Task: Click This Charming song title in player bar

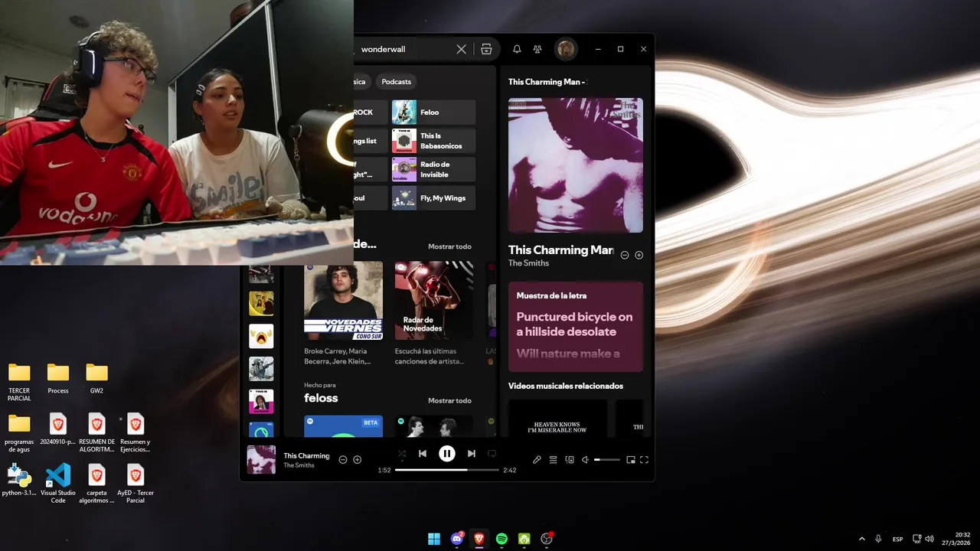Action: (x=306, y=455)
